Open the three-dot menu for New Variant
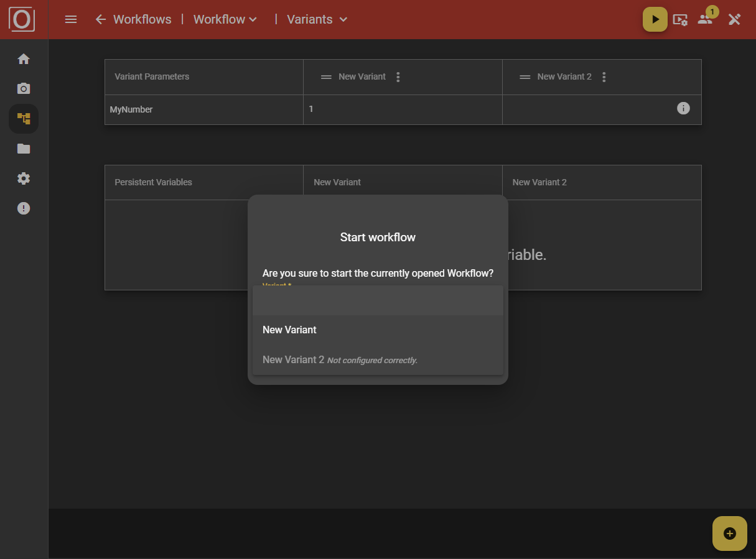The image size is (756, 559). [x=398, y=76]
